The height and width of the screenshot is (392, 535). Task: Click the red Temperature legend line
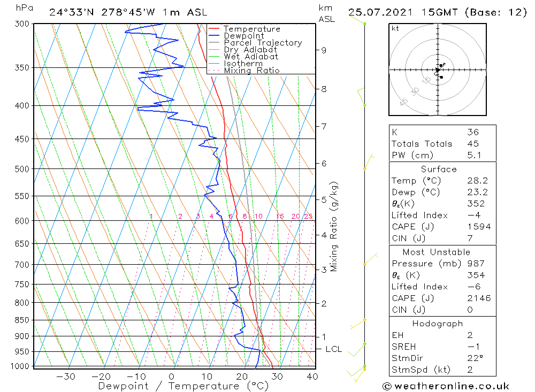tap(214, 29)
